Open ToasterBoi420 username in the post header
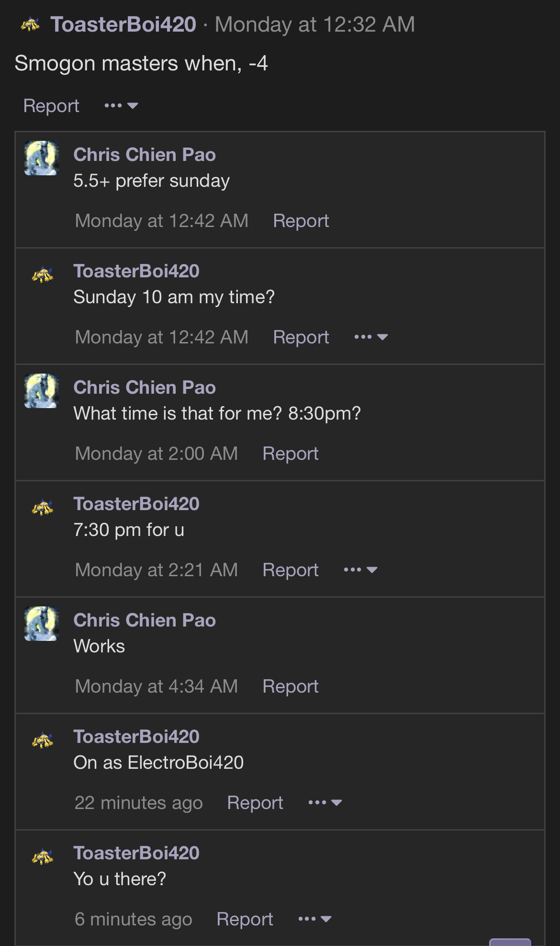The image size is (560, 946). click(x=123, y=24)
